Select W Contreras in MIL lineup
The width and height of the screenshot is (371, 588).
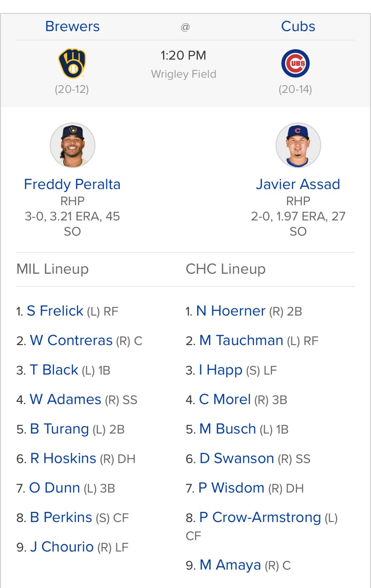71,340
